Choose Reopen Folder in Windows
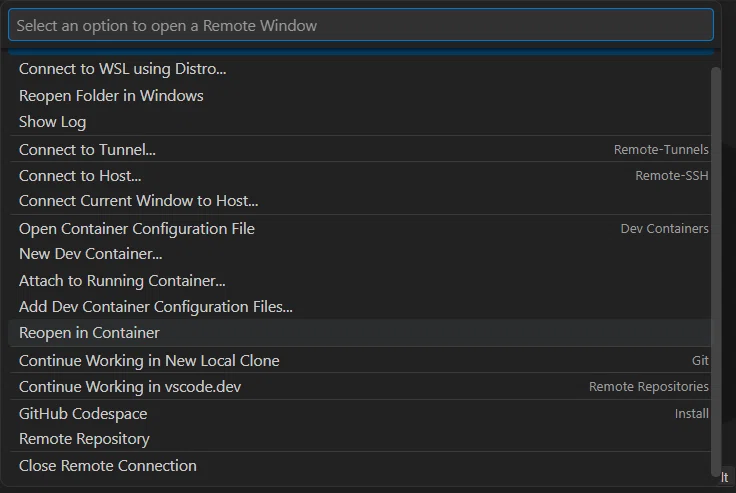This screenshot has width=736, height=493. click(360, 95)
